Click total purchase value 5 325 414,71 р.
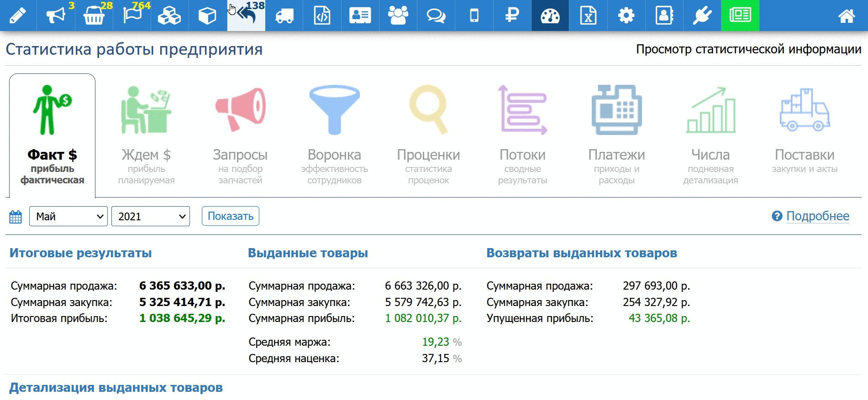The width and height of the screenshot is (868, 400). click(182, 302)
